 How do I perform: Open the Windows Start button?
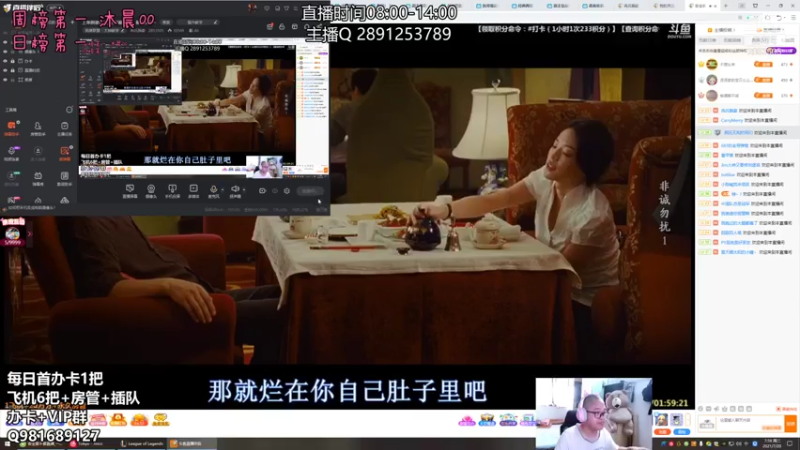7,444
